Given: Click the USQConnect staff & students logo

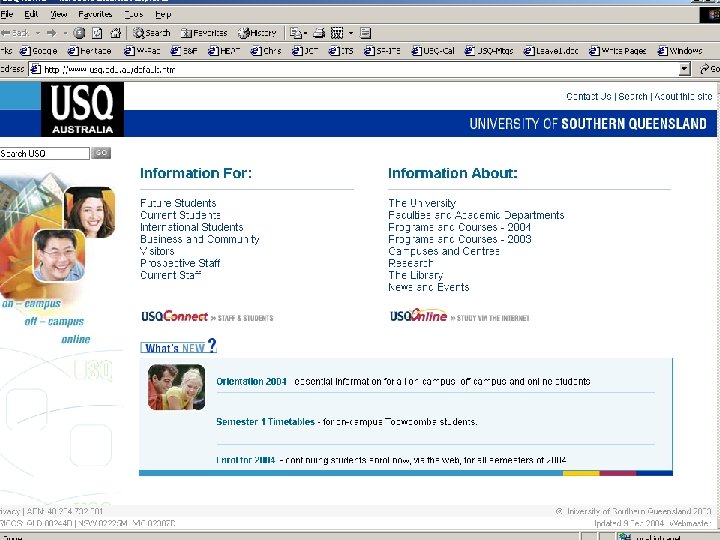Looking at the screenshot, I should [207, 316].
